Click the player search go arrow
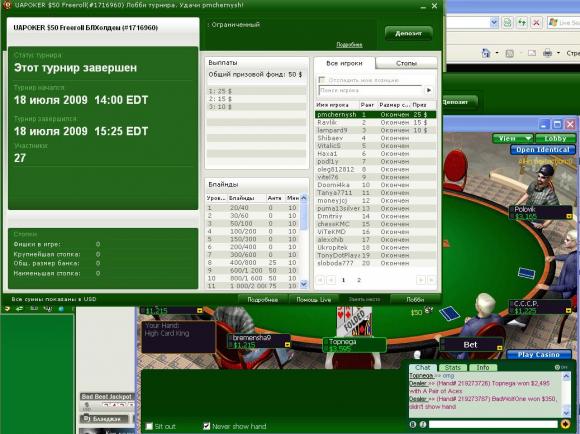The width and height of the screenshot is (580, 434). click(x=429, y=90)
